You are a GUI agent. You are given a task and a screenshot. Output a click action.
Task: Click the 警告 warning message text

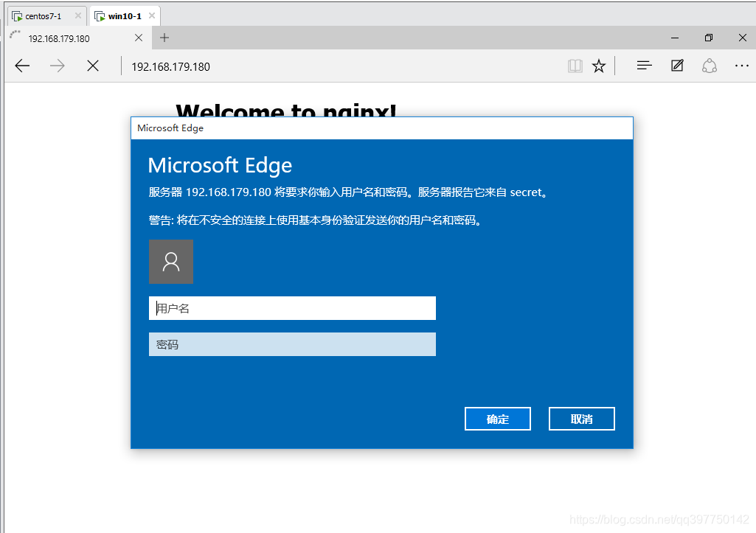[x=316, y=220]
